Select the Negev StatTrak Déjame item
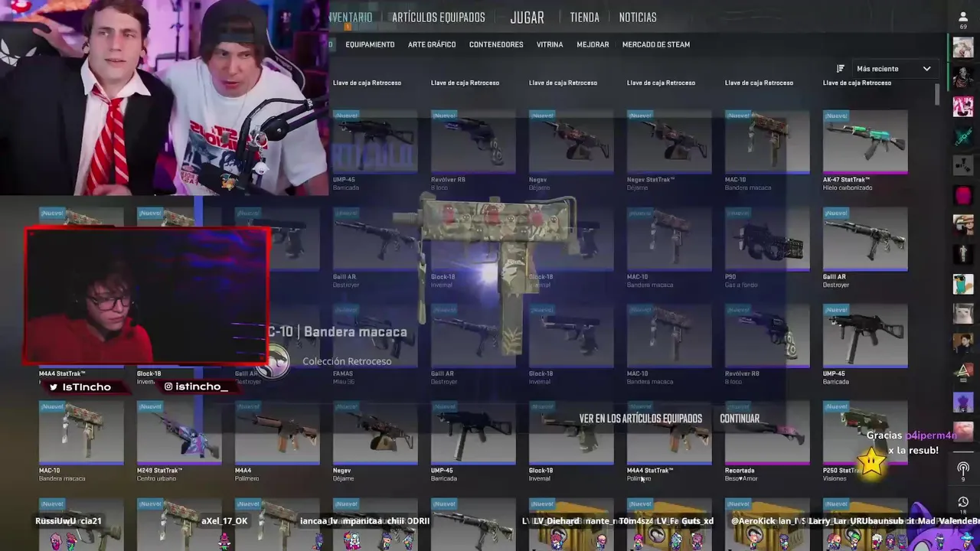The image size is (980, 551). click(669, 151)
